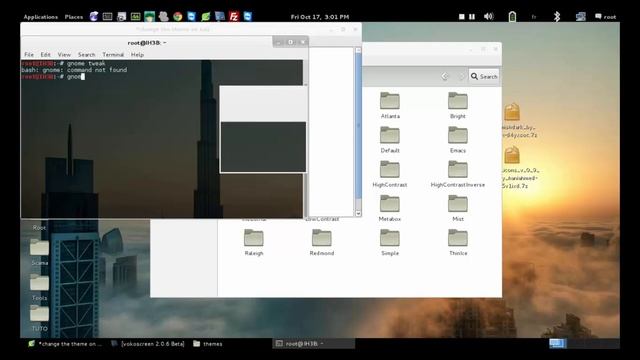Screen dimensions: 640x360
Task: Open the Places menu
Action: (73, 17)
